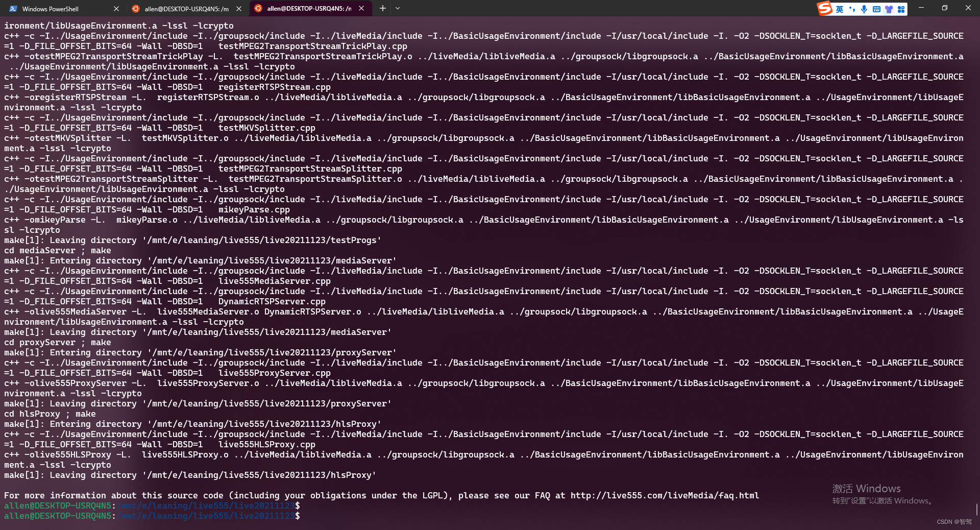Restore down the Windows Terminal window

(x=945, y=8)
